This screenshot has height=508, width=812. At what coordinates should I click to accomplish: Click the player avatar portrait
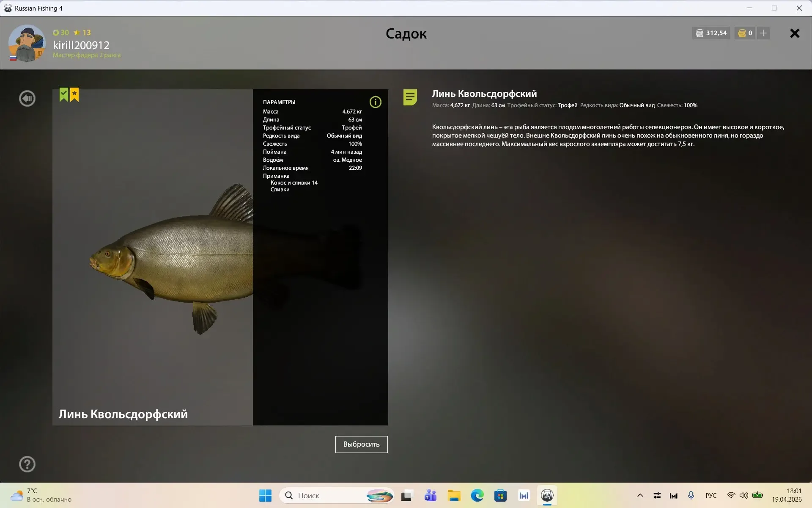[27, 43]
